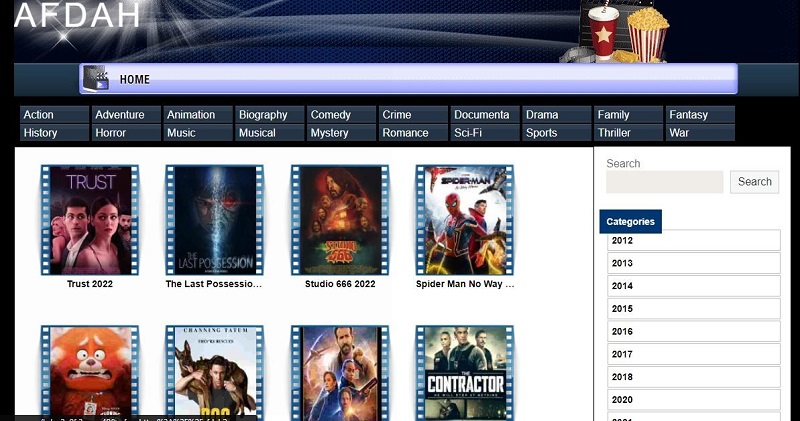The height and width of the screenshot is (421, 800).
Task: Filter movies by year 2020
Action: point(693,400)
